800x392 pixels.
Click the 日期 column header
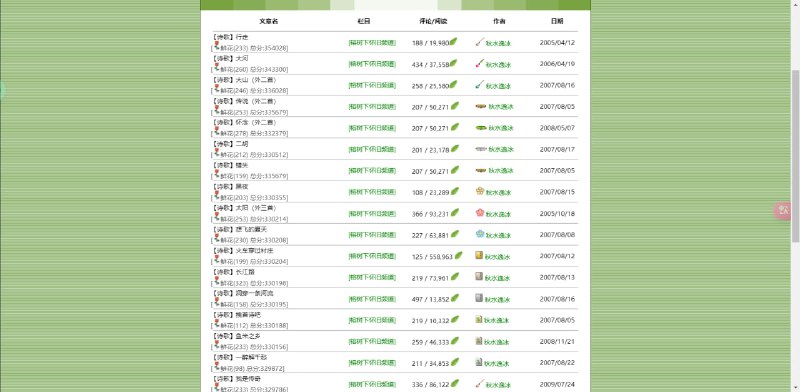tap(557, 21)
